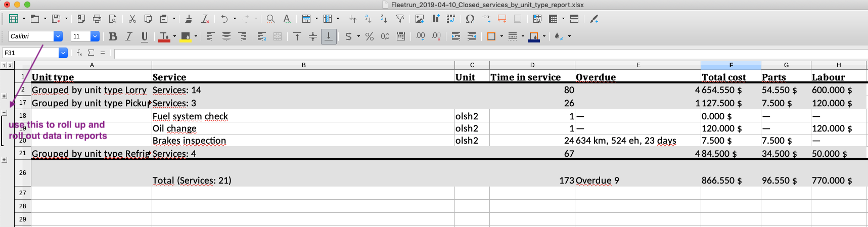
Task: Click the Insert Special Character omega icon
Action: (470, 19)
